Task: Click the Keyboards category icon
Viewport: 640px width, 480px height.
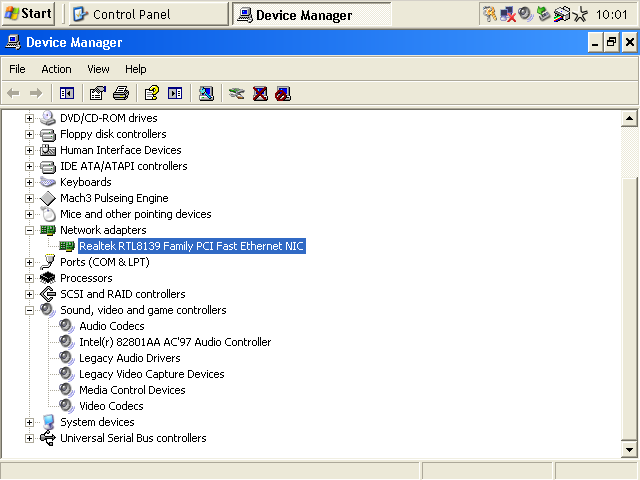Action: pyautogui.click(x=48, y=182)
